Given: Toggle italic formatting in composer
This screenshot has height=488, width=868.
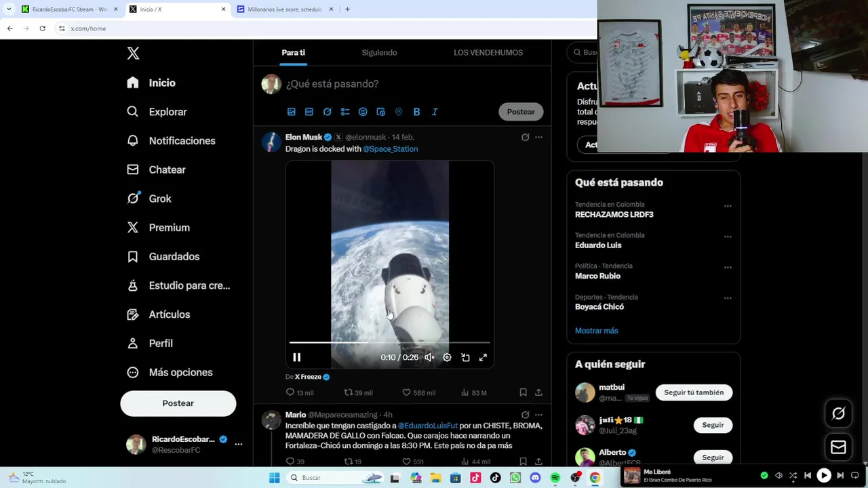Looking at the screenshot, I should pos(435,112).
